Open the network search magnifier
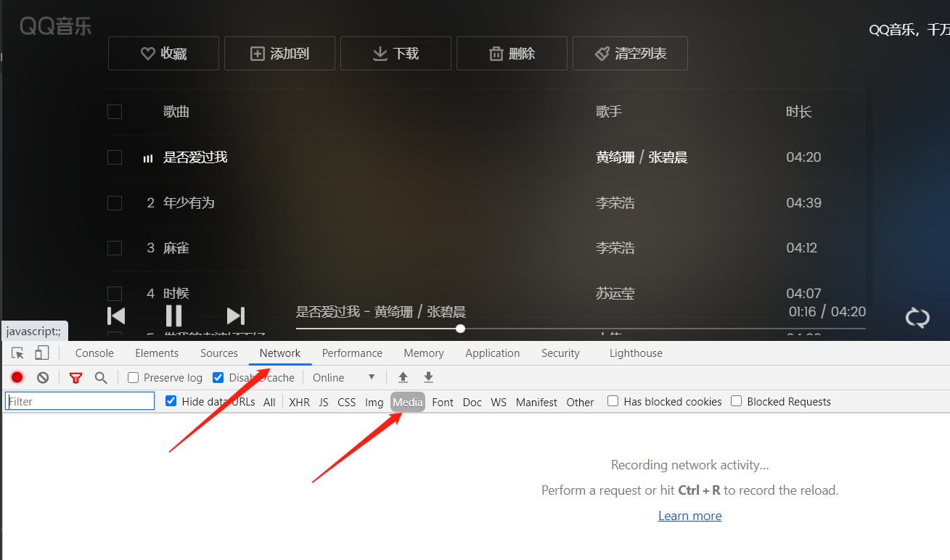The image size is (950, 560). click(x=101, y=377)
